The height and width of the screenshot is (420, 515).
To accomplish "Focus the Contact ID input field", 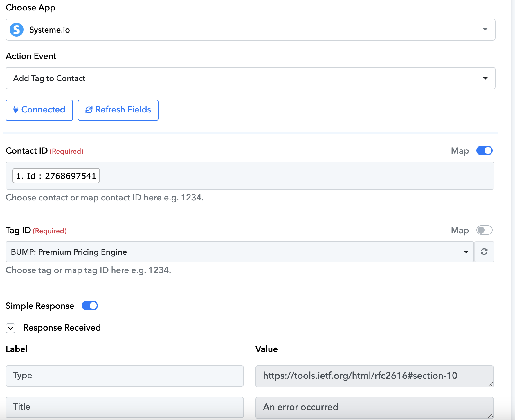I will tap(250, 176).
